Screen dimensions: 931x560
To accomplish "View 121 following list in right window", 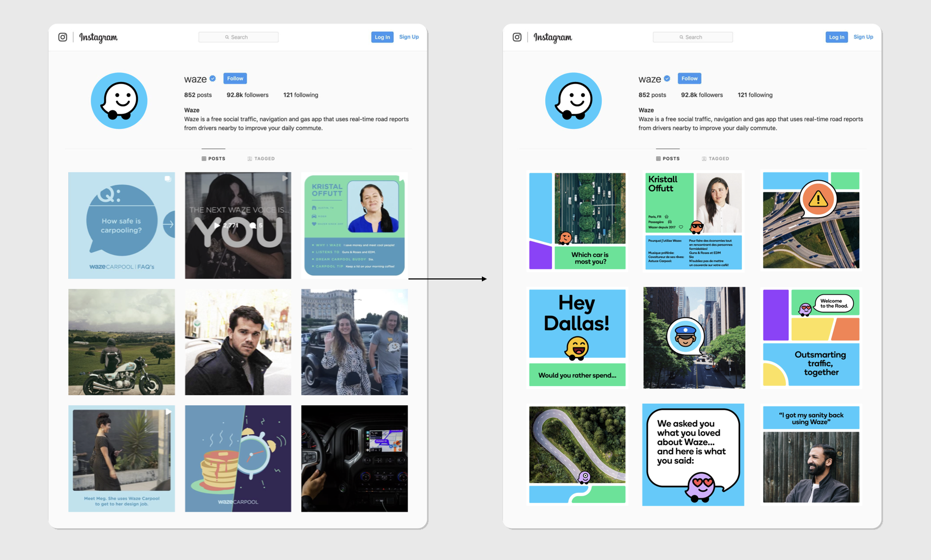I will (755, 95).
